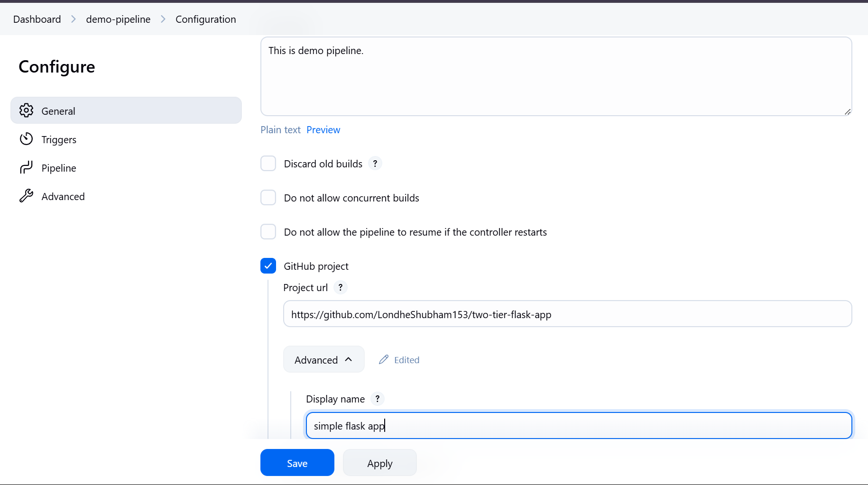Open help for Display name
868x485 pixels.
[378, 399]
